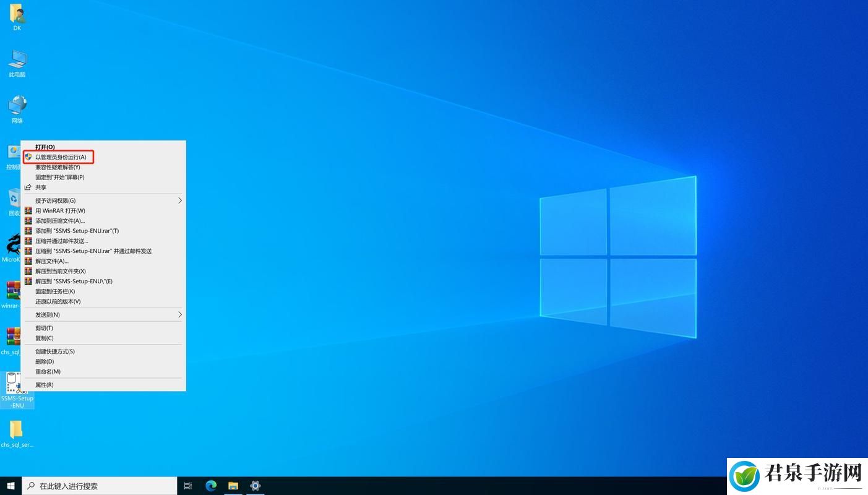Select the DK folder desktop icon
Screen dimensions: 868x495
tap(17, 17)
